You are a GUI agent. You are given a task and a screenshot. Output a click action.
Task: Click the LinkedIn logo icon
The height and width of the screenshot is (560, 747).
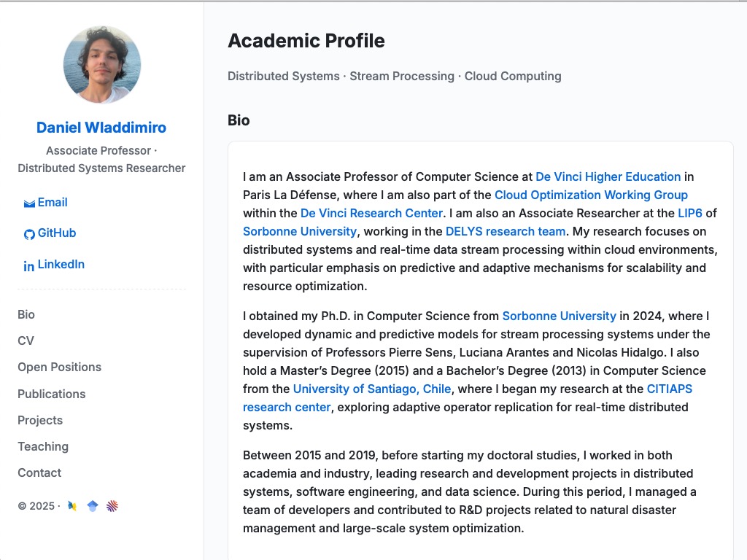(29, 266)
